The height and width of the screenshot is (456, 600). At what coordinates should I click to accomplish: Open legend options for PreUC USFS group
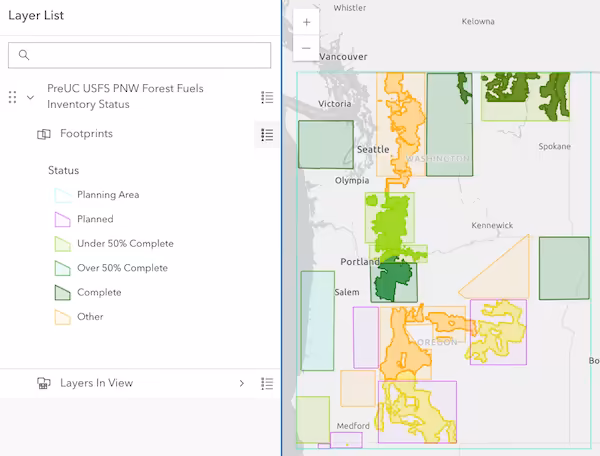click(x=267, y=97)
